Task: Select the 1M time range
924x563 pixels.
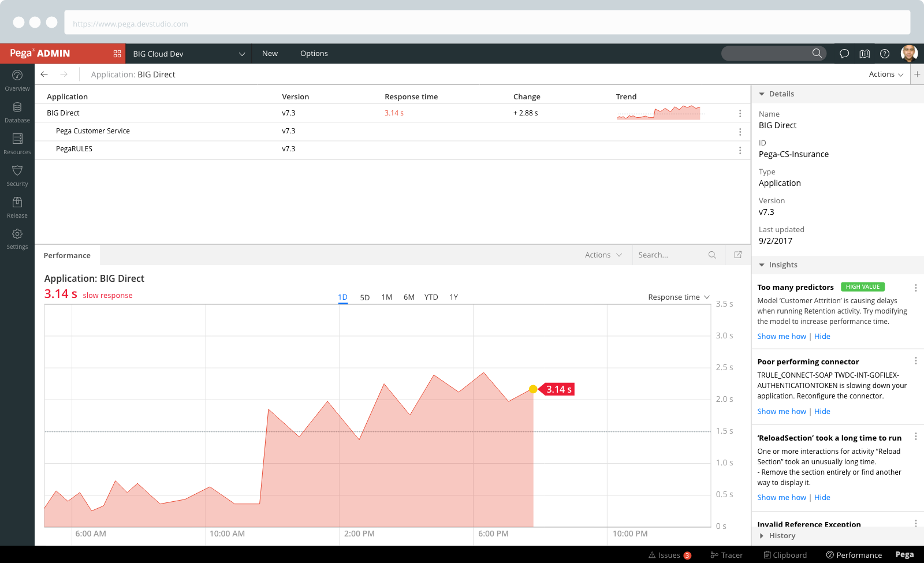Action: (387, 297)
